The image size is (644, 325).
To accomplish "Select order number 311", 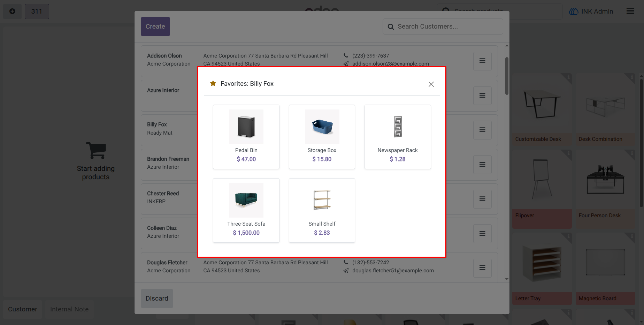I will [37, 12].
